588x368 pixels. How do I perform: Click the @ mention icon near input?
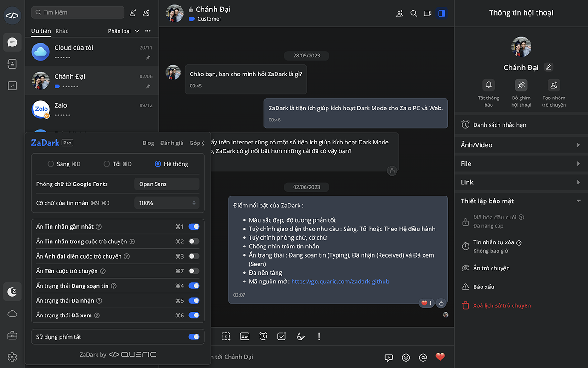pyautogui.click(x=423, y=357)
